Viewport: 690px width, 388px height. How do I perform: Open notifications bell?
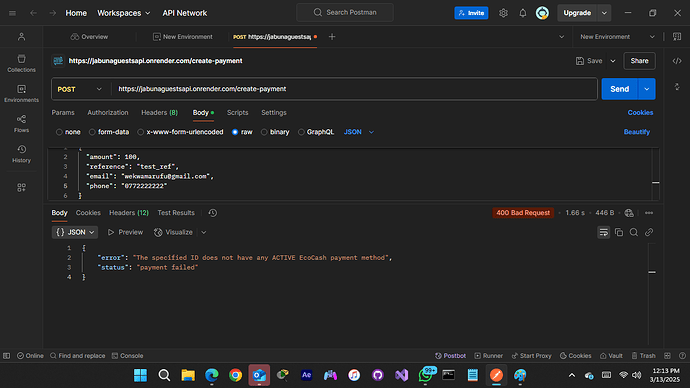pos(522,13)
